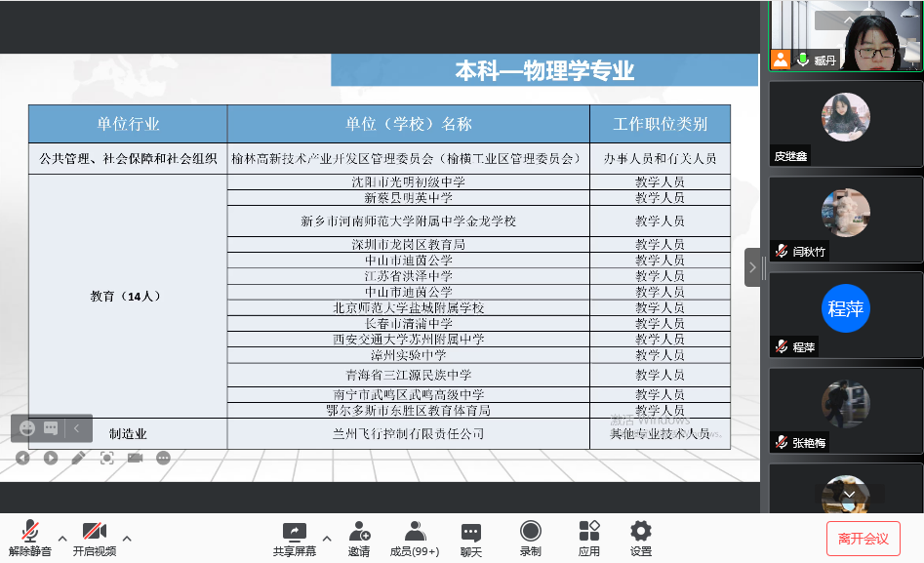Screen dimensions: 924x563
Task: Open emoji reactions smiley on the slide
Action: 27,428
